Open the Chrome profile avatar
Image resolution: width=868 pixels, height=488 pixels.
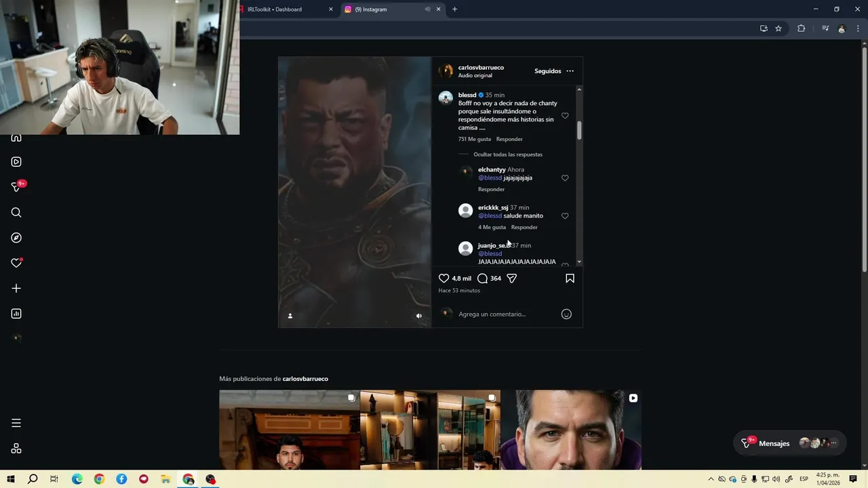[x=842, y=28]
